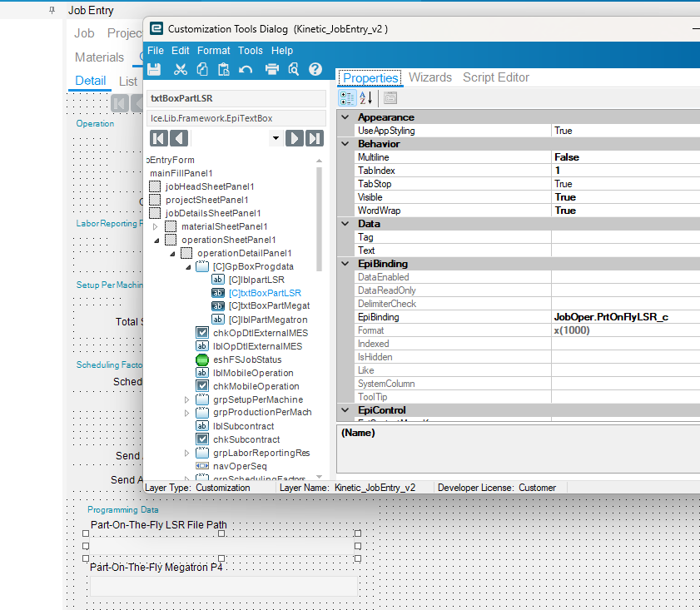
Task: Open the Wizards tab
Action: (x=430, y=77)
